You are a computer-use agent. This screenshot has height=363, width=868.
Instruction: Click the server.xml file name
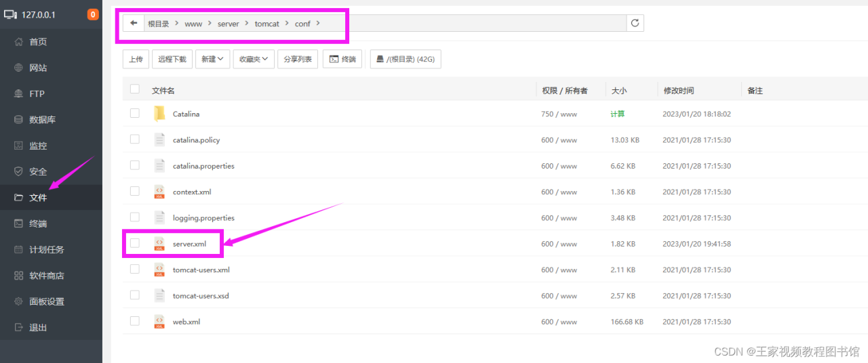point(189,244)
